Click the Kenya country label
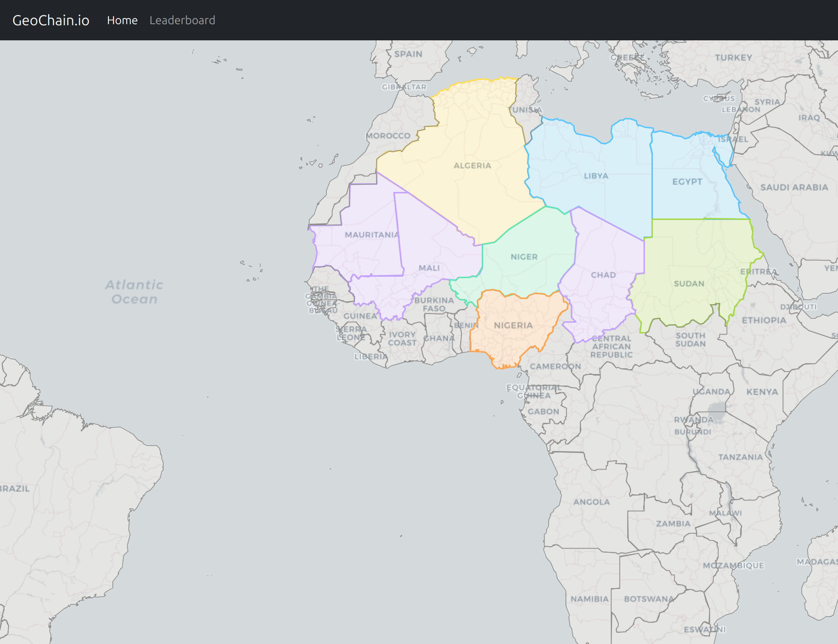 [762, 392]
